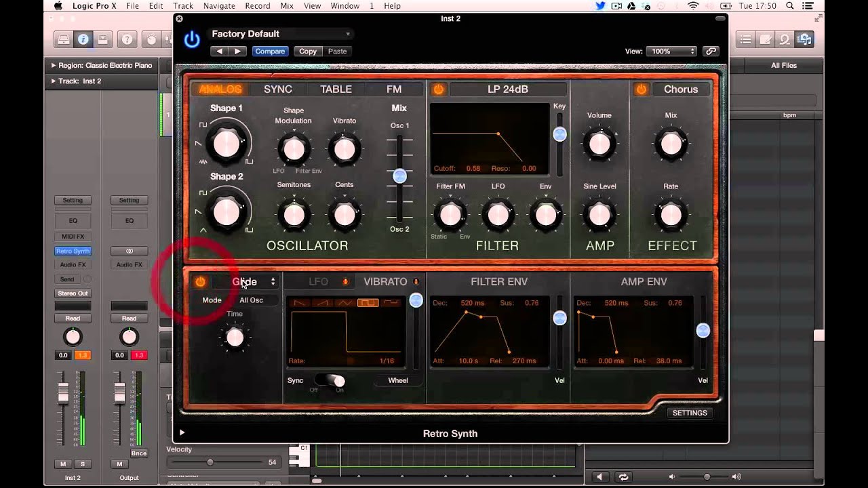Open Google Drive menu bar icon
Screen dimensions: 868x488
[x=631, y=6]
